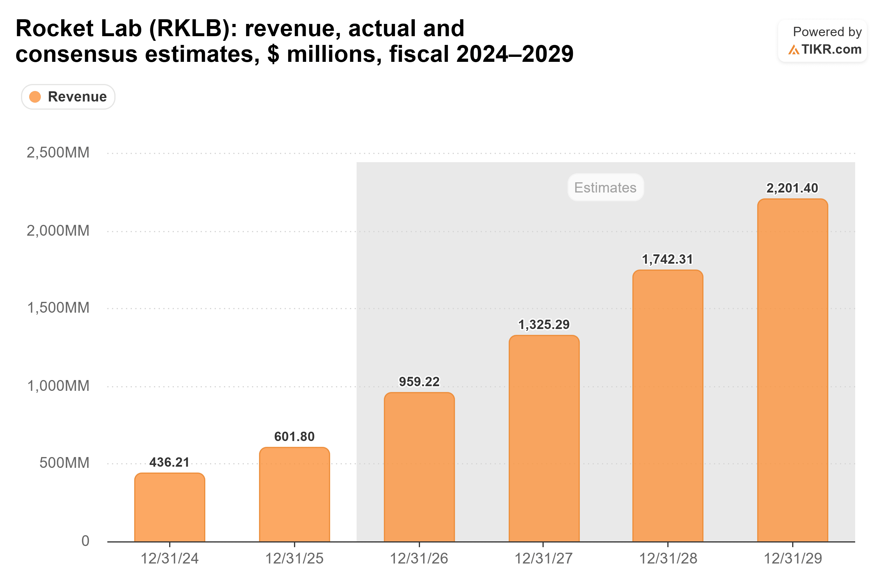Click the 12/31/28 axis label

668,559
